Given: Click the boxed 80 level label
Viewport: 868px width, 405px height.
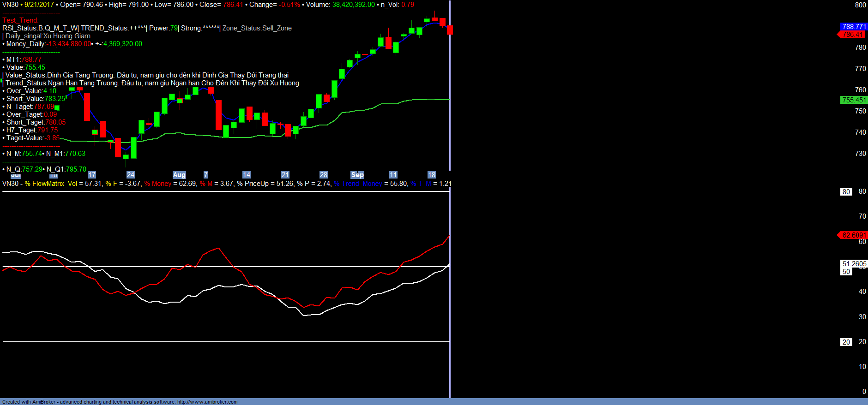Looking at the screenshot, I should pyautogui.click(x=846, y=192).
